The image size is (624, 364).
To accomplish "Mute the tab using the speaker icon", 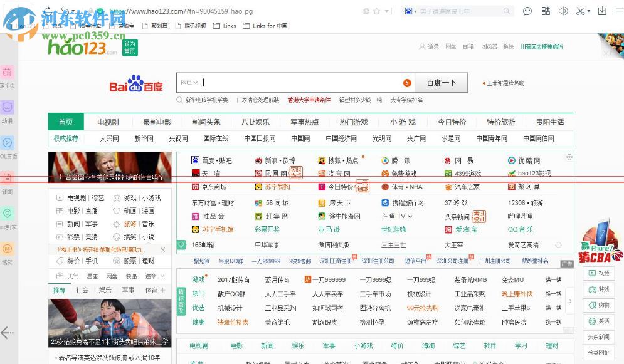I will [x=563, y=11].
